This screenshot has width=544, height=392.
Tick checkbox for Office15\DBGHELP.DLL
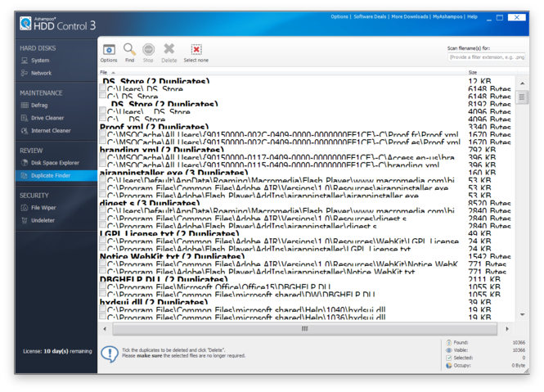coord(103,286)
